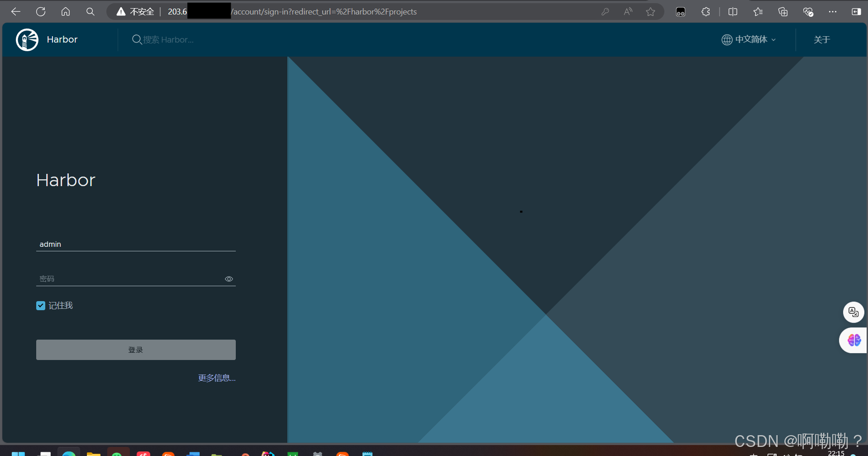Image resolution: width=868 pixels, height=456 pixels.
Task: Open browser search magnifier icon
Action: pyautogui.click(x=91, y=12)
